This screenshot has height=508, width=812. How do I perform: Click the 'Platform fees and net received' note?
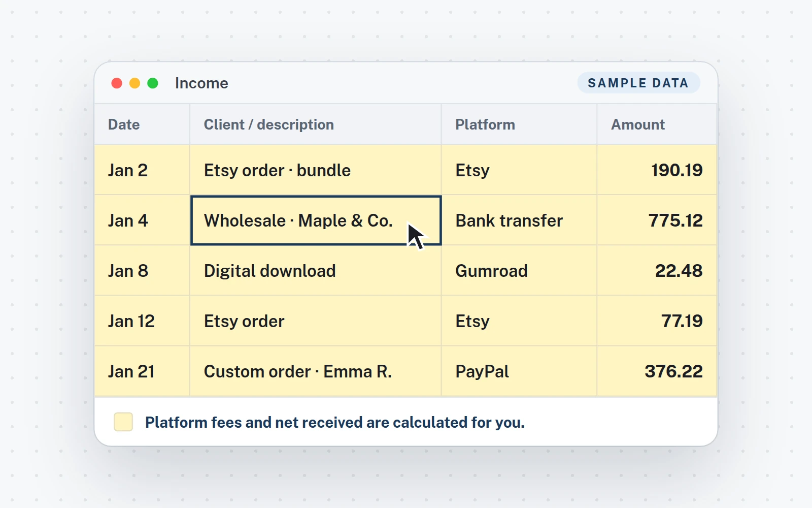pos(335,422)
